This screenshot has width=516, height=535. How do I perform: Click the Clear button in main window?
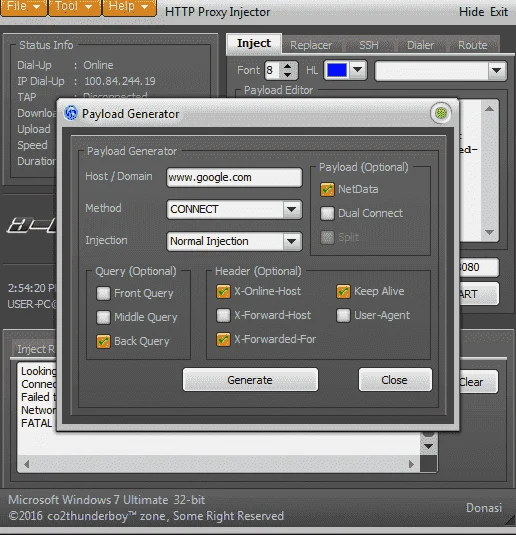(477, 382)
